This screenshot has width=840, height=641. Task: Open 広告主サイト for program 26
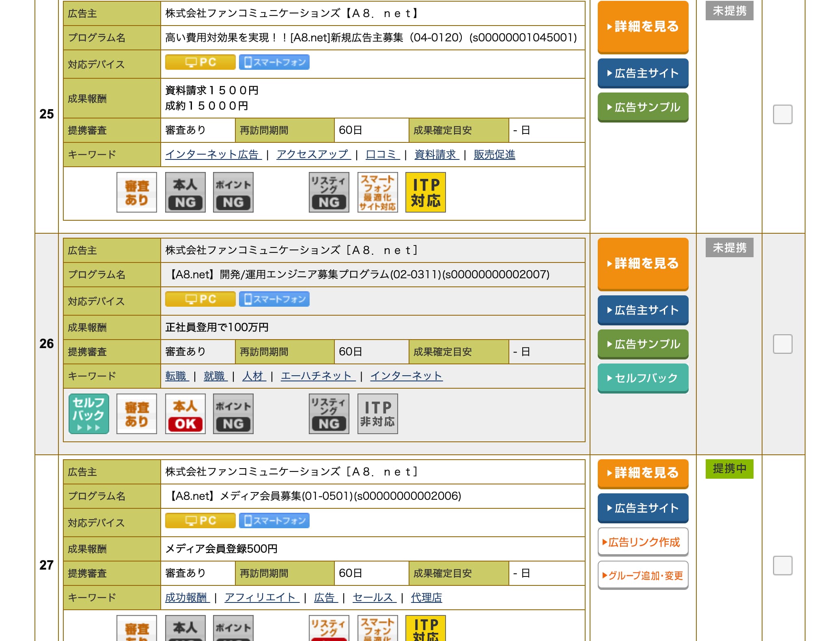pyautogui.click(x=643, y=310)
